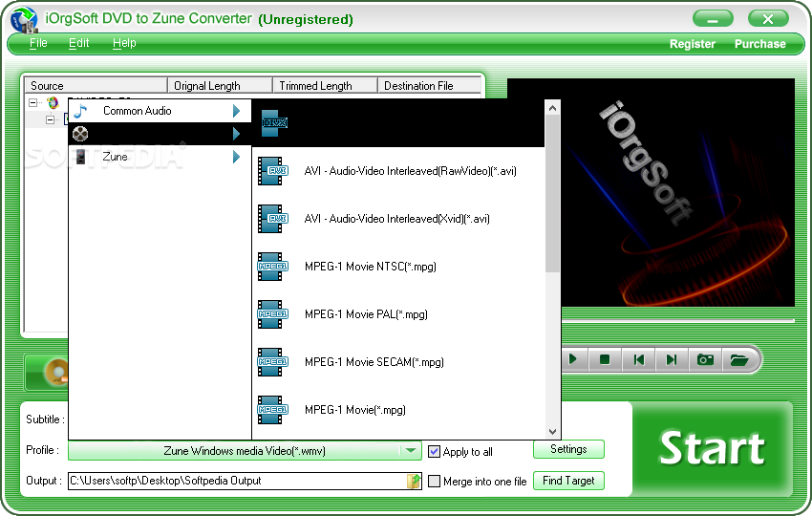Click the format list scrollbar thumb
This screenshot has width=812, height=516.
[x=552, y=194]
